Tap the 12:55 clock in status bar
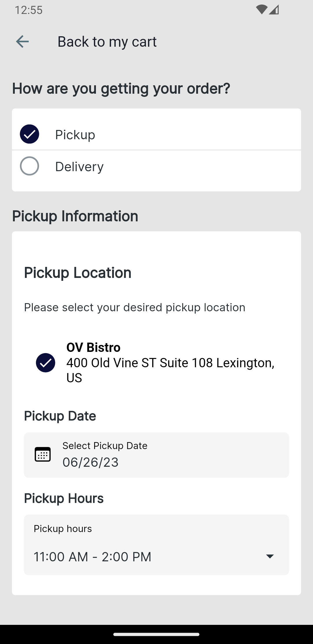 [x=29, y=10]
